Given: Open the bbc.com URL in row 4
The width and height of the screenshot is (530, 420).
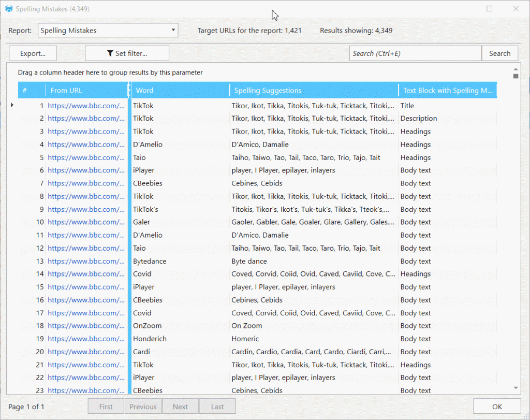Looking at the screenshot, I should click(86, 144).
